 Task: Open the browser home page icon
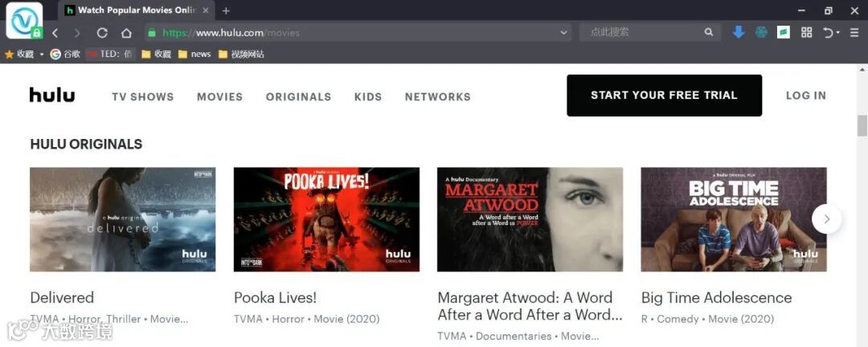(126, 33)
